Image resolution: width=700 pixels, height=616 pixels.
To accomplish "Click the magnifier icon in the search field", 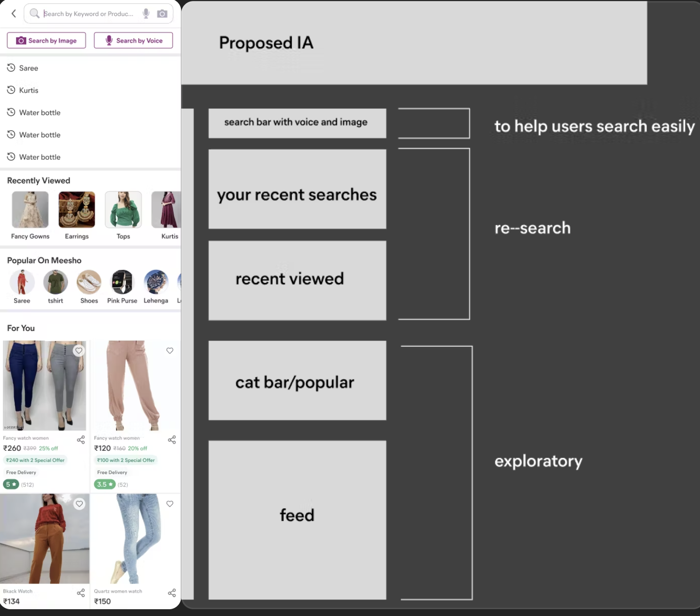I will (x=35, y=14).
